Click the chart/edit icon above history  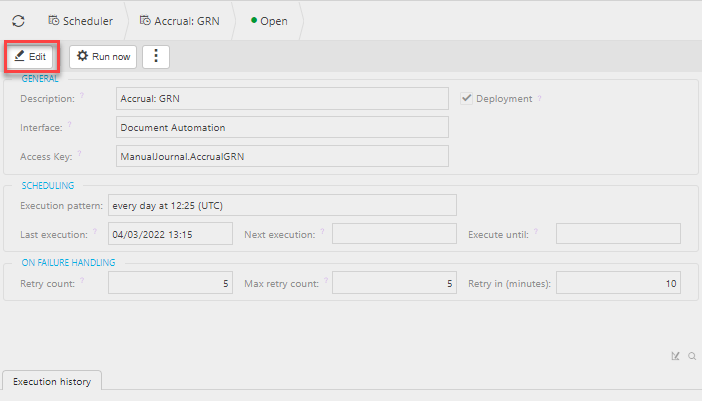tap(676, 356)
